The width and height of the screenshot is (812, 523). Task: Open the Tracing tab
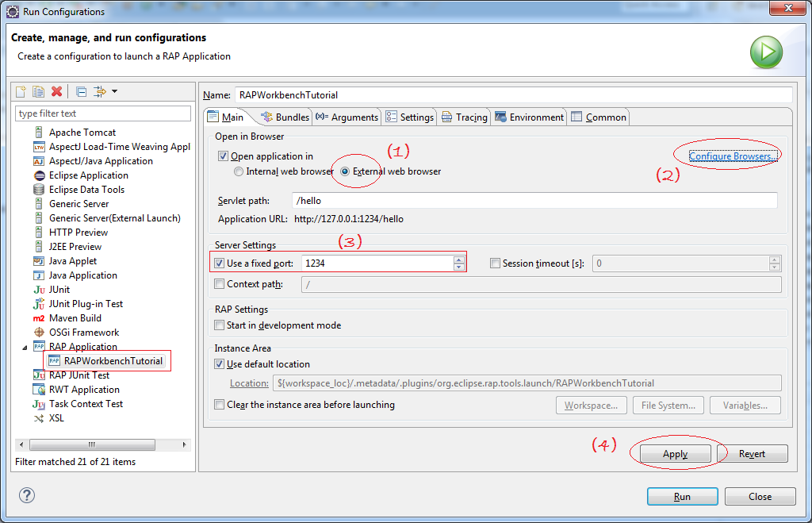(x=465, y=117)
